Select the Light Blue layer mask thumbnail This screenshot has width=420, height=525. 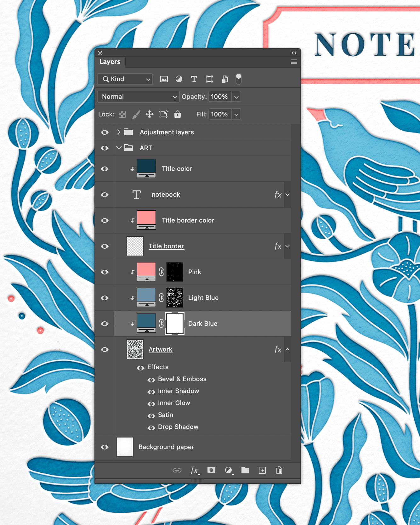coord(175,298)
